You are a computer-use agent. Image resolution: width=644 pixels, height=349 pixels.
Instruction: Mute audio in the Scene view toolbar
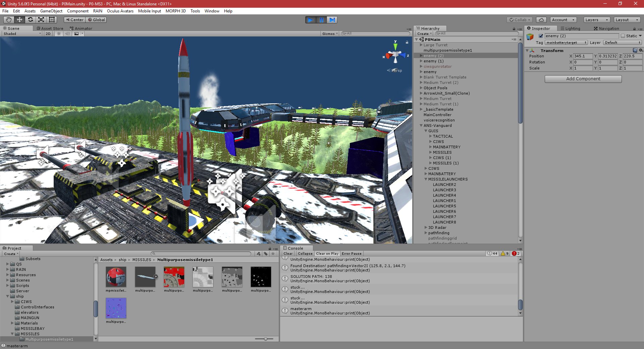tap(68, 34)
